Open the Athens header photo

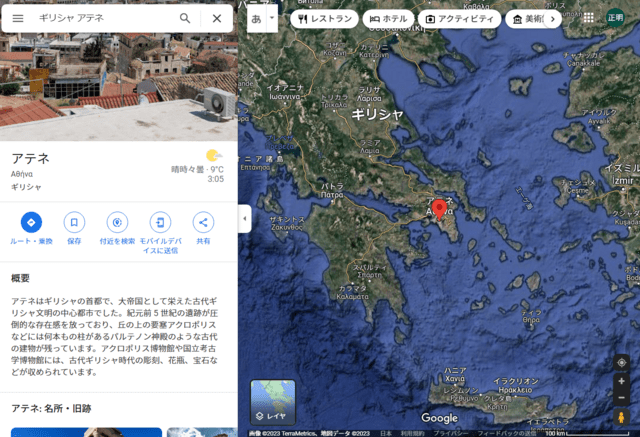(x=119, y=87)
